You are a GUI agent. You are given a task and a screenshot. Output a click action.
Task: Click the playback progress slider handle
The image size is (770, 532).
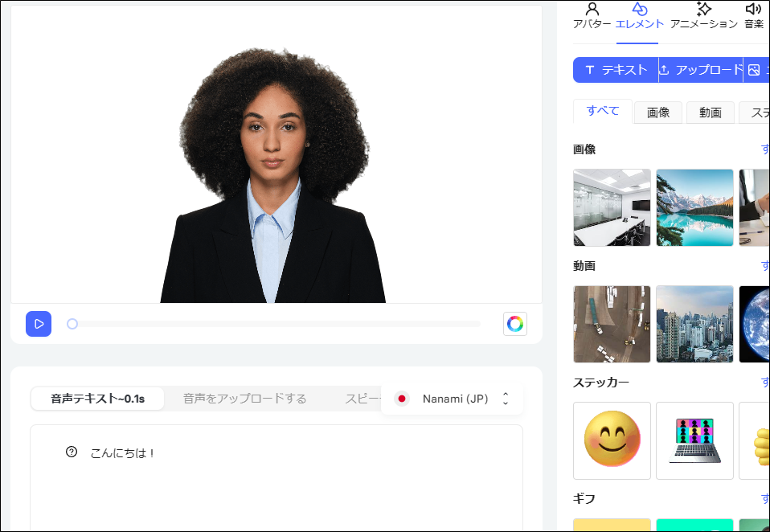(x=72, y=324)
